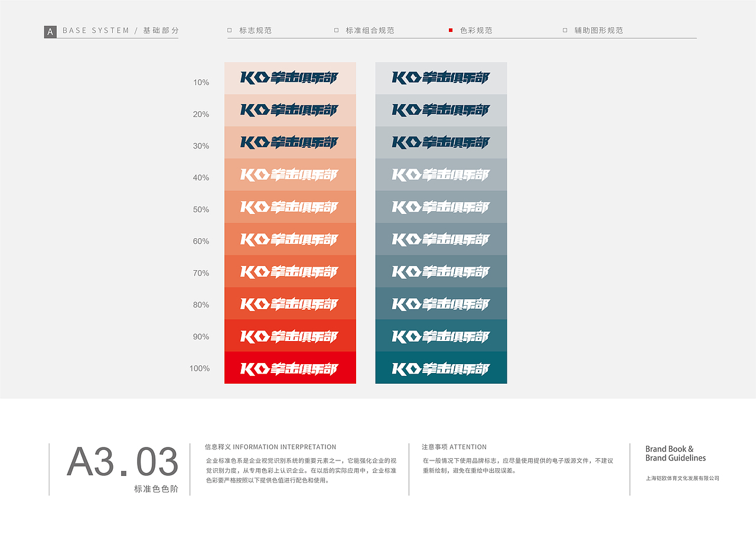Click the paragraph starting 企业标准色系是企业视觉识别
This screenshot has width=756, height=535.
(x=301, y=471)
